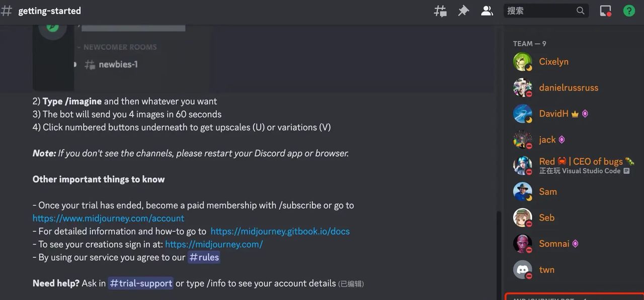Image resolution: width=644 pixels, height=300 pixels.
Task: Jump to the #rules channel mention
Action: 204,257
